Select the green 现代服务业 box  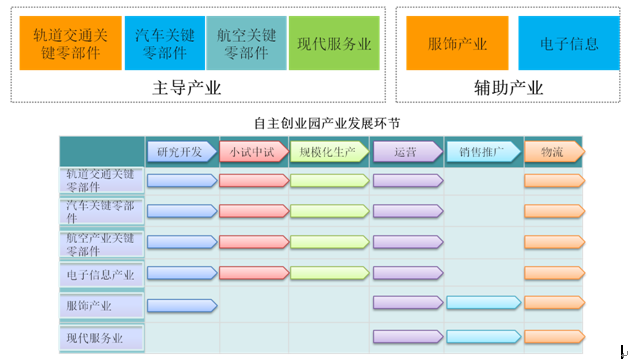334,43
